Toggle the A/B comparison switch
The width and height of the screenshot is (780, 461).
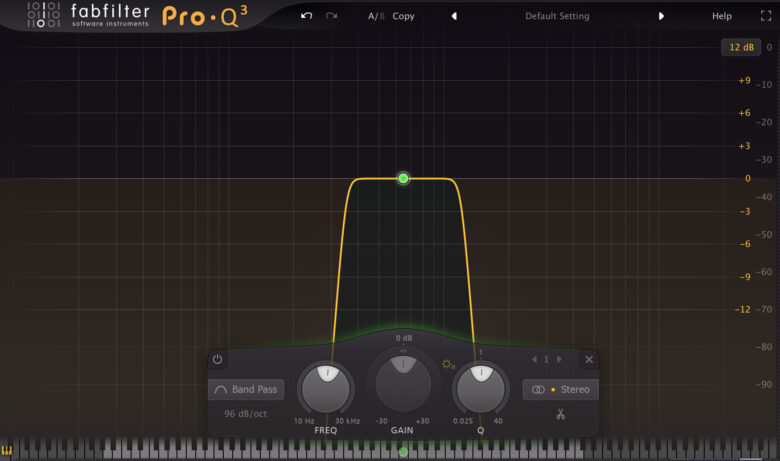pos(376,16)
